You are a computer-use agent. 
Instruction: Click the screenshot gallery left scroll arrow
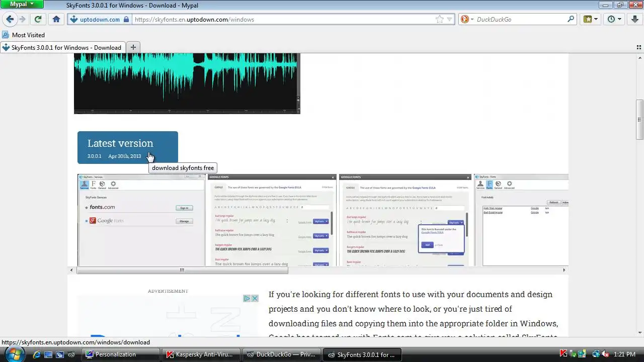71,270
